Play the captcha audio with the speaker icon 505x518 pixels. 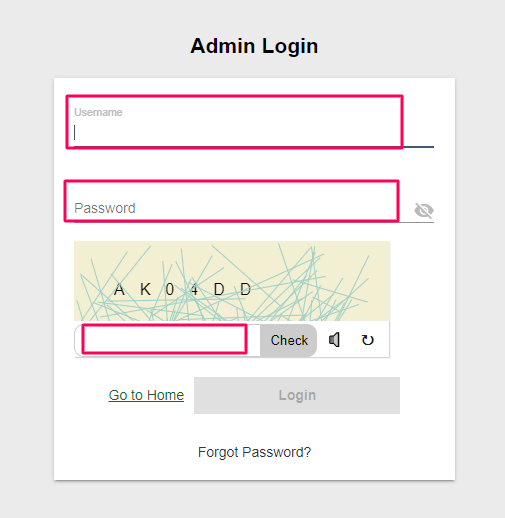(x=334, y=340)
